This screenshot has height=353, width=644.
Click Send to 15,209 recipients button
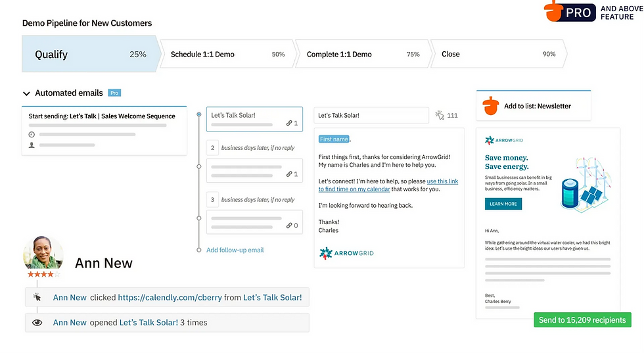click(x=582, y=320)
